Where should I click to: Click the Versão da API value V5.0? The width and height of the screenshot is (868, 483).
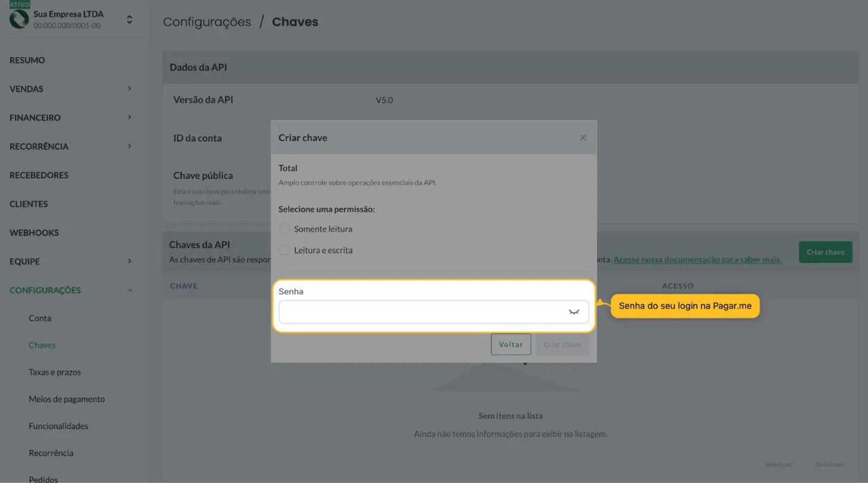384,100
